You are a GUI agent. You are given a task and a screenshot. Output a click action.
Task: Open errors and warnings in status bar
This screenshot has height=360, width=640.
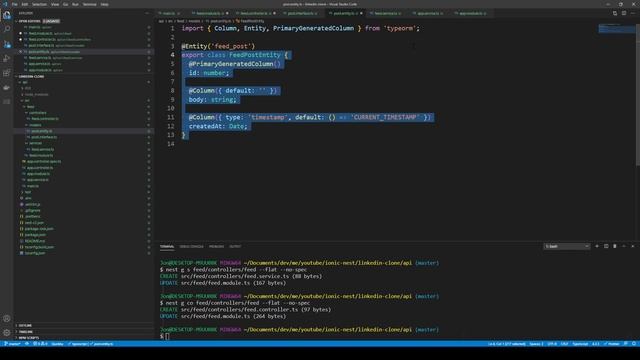point(40,344)
